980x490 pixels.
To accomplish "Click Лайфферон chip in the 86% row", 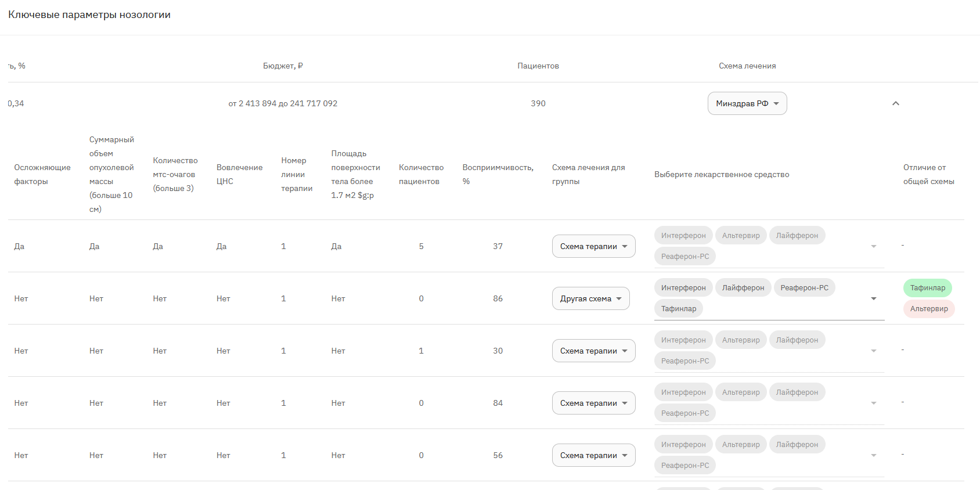I will click(743, 287).
